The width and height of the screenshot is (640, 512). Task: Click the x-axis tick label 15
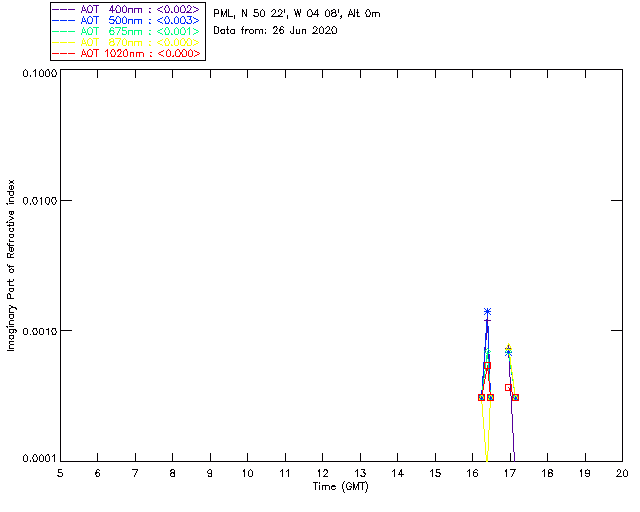point(435,473)
